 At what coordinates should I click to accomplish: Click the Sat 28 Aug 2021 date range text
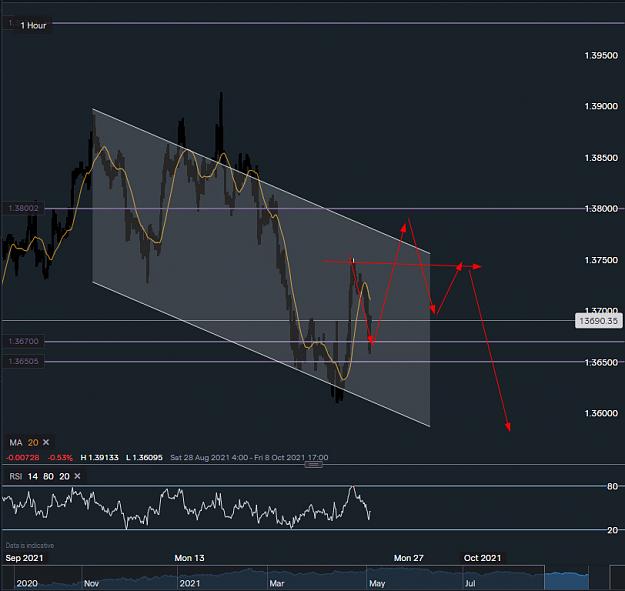coord(249,457)
